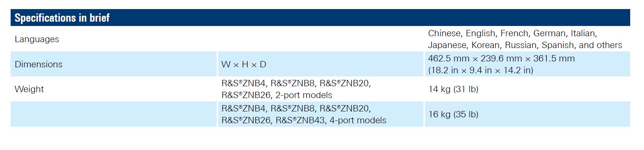Image resolution: width=644 pixels, height=150 pixels.
Task: Click R&S ZNB20 in the 4-port row
Action: click(x=344, y=108)
